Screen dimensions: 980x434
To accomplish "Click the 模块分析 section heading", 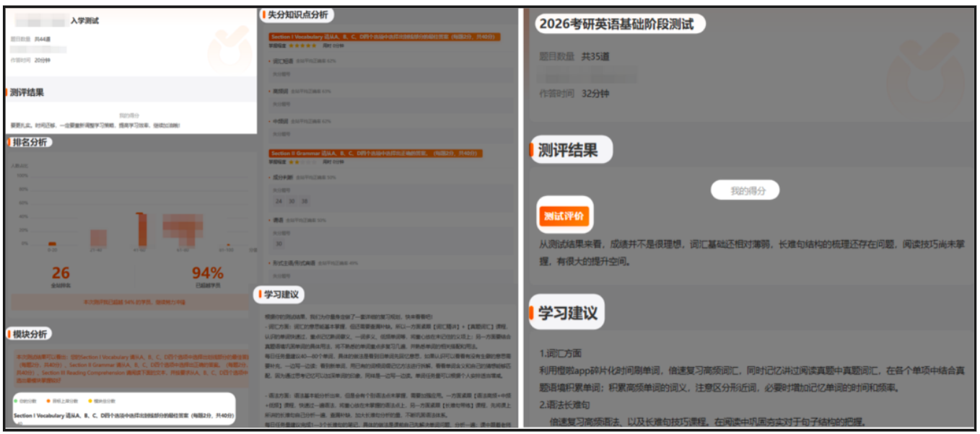I will pyautogui.click(x=30, y=334).
